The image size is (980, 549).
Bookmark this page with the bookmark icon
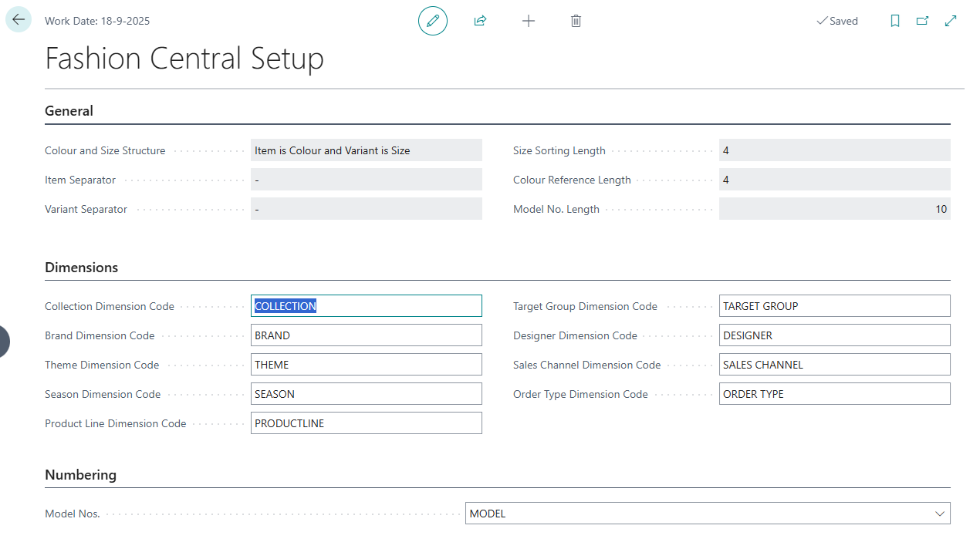[x=895, y=21]
